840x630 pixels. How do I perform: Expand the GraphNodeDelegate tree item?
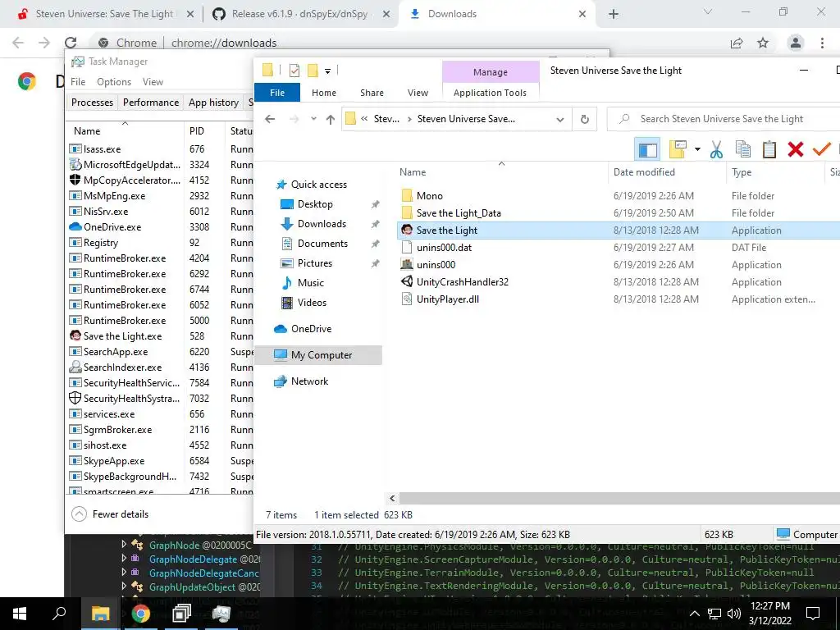125,558
